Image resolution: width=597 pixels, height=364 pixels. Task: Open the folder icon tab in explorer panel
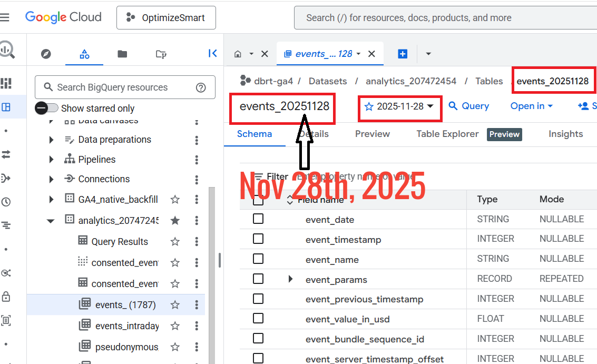click(122, 54)
